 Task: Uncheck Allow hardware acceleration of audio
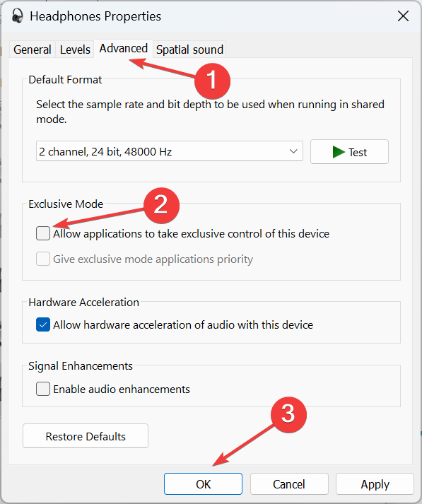pos(43,324)
